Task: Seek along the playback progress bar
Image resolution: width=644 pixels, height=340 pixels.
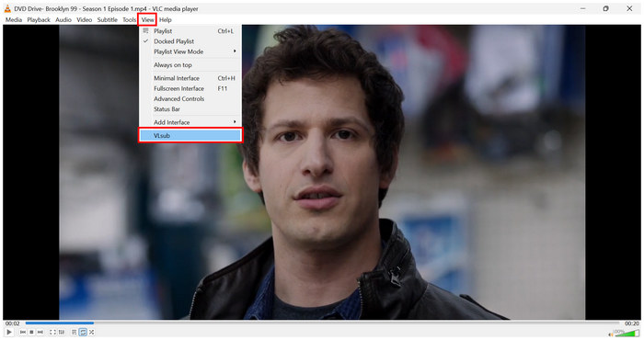Action: (x=322, y=323)
